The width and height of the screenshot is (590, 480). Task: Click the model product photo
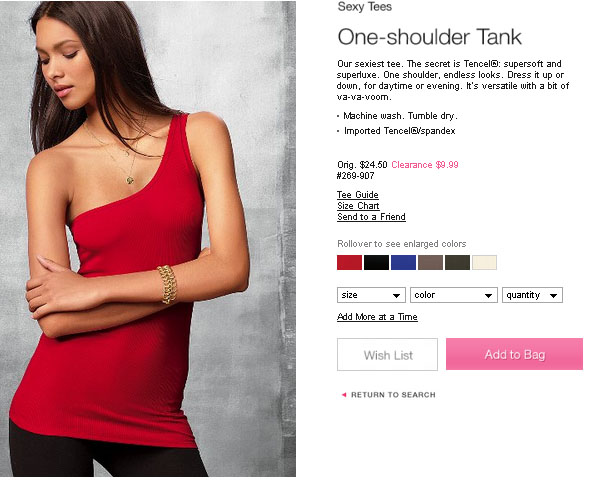click(x=148, y=239)
